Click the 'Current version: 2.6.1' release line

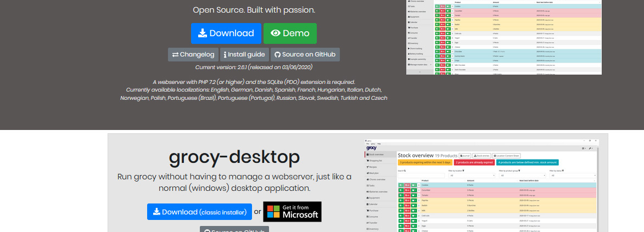pos(254,67)
